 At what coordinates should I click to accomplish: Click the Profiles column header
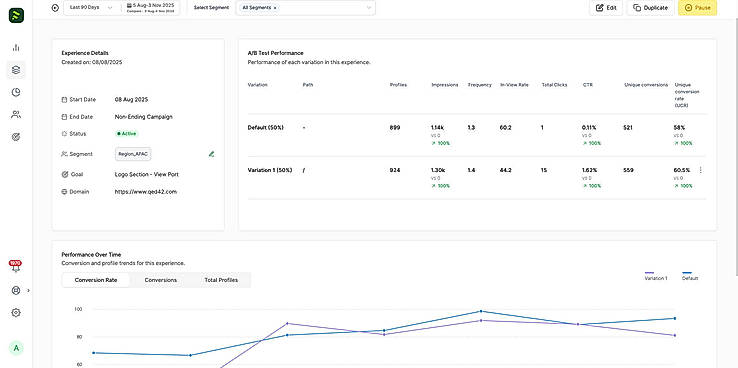click(398, 85)
